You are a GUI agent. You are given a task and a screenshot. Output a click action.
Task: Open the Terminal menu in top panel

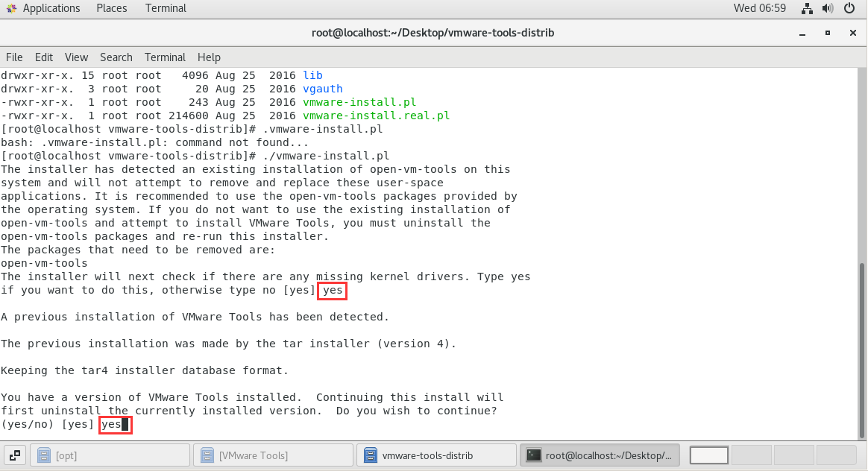[x=166, y=8]
